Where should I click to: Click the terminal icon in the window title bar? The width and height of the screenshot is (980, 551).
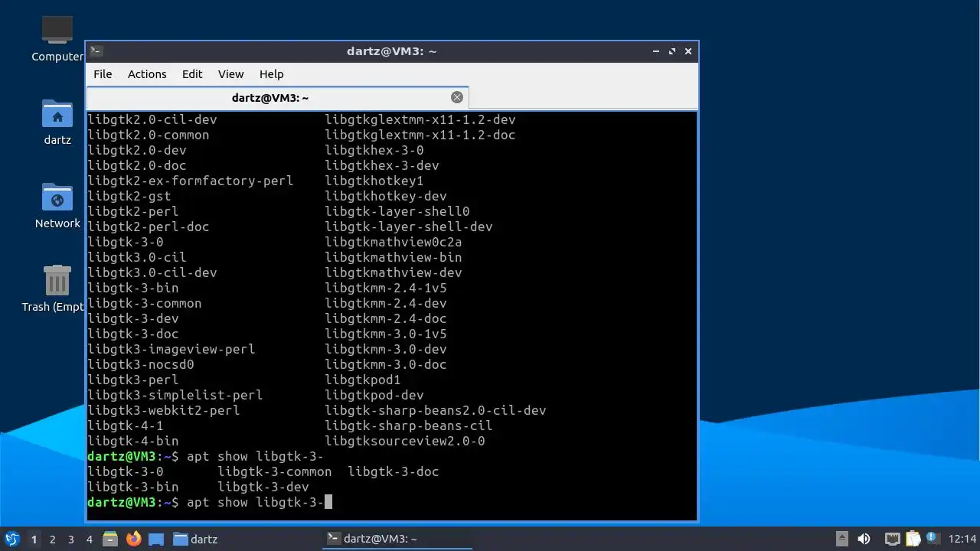[96, 51]
